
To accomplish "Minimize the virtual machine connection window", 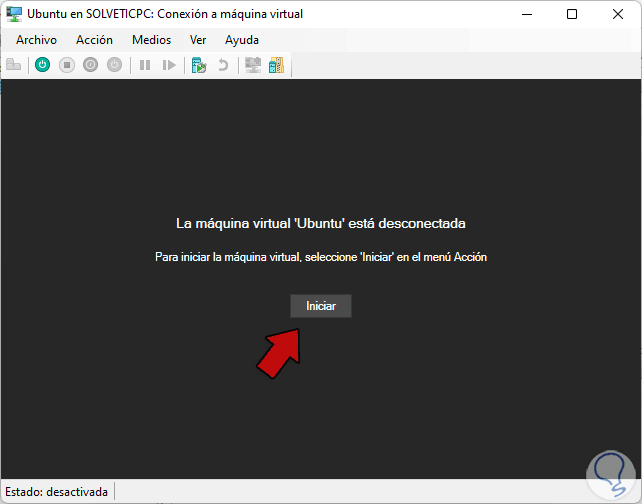I will click(x=527, y=14).
